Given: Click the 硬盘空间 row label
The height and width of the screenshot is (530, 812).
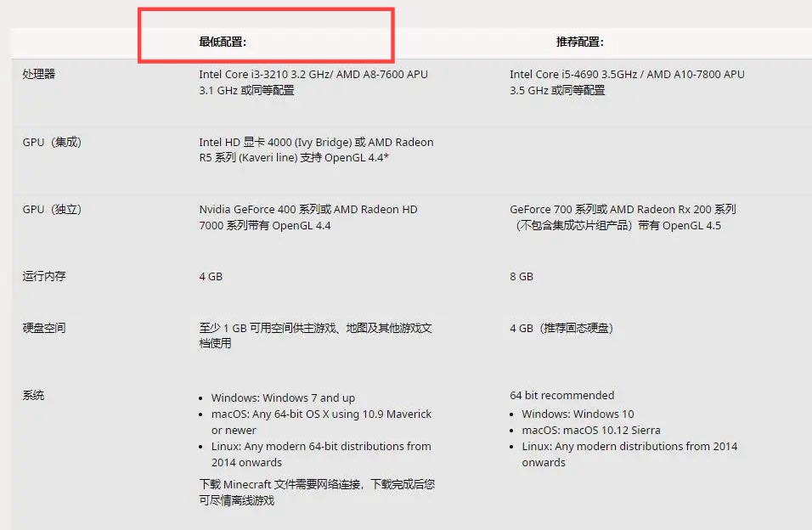Looking at the screenshot, I should [44, 328].
